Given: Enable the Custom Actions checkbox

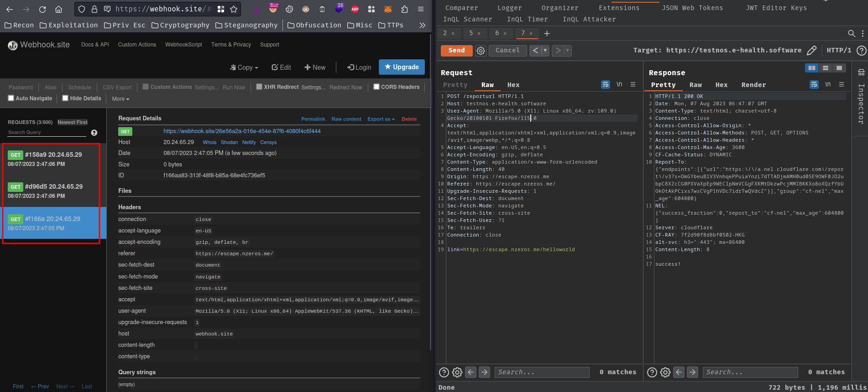Looking at the screenshot, I should pyautogui.click(x=146, y=87).
